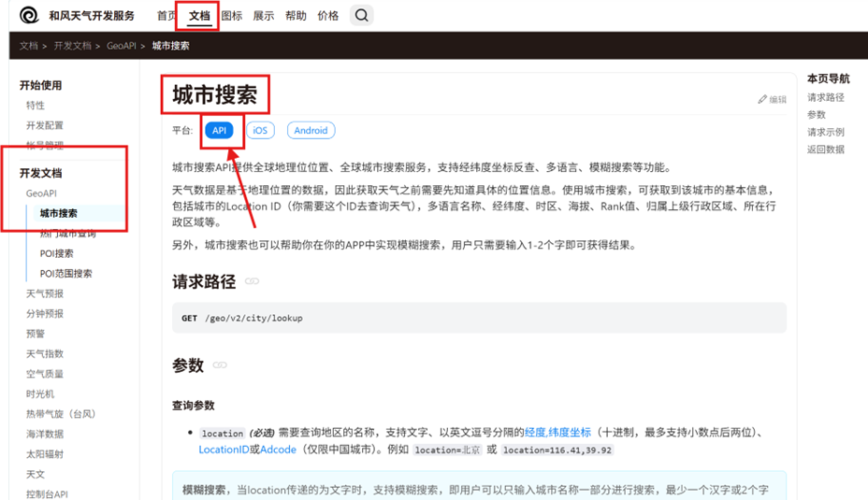The width and height of the screenshot is (868, 500).
Task: Click the QWeather logo icon
Action: tap(29, 16)
